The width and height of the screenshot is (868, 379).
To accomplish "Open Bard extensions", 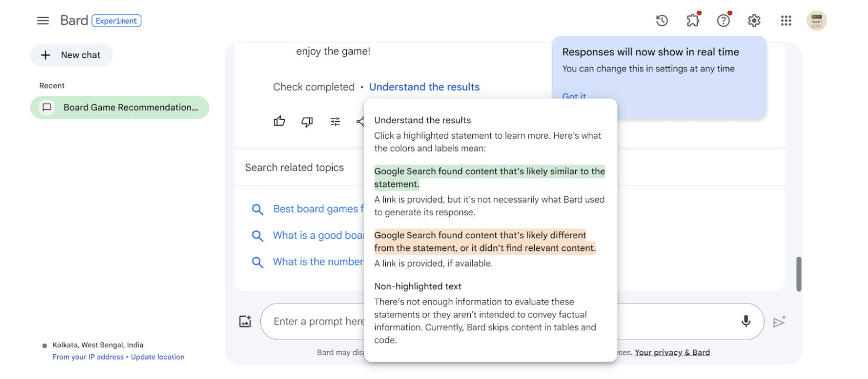I will coord(692,20).
